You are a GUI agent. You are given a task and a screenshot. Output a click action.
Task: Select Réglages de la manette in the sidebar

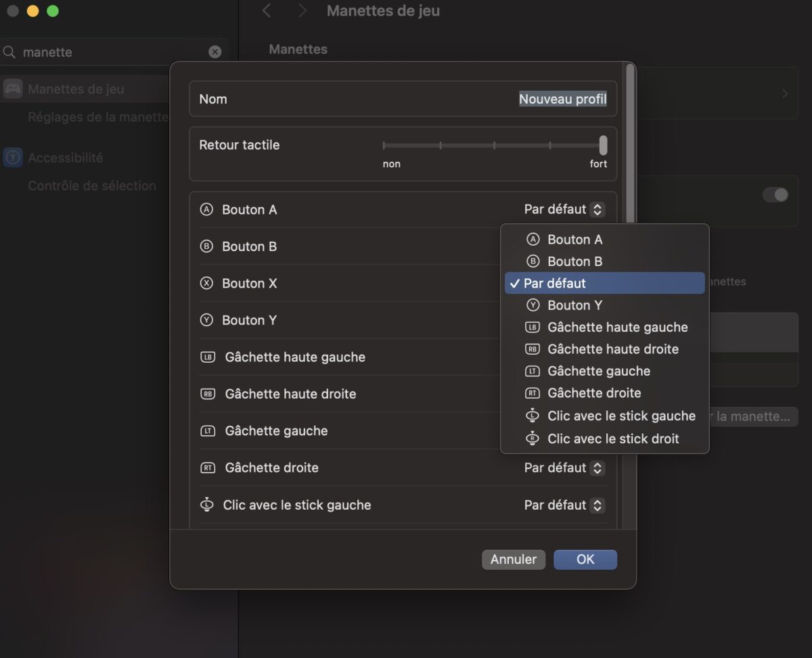98,117
